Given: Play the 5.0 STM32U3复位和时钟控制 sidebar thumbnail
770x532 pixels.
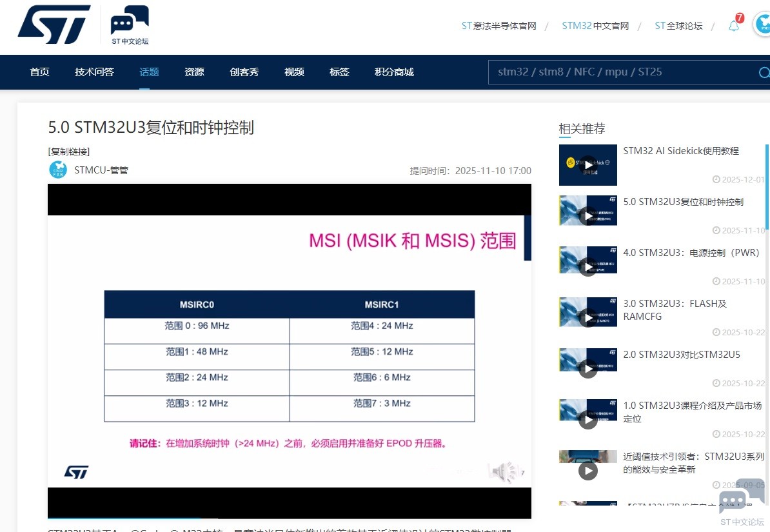Looking at the screenshot, I should [587, 211].
